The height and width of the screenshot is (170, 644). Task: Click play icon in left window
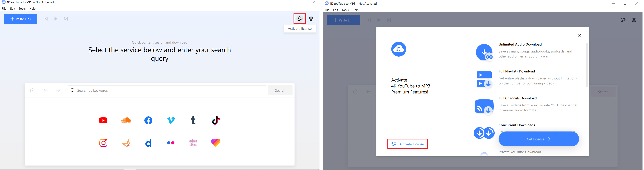point(56,19)
